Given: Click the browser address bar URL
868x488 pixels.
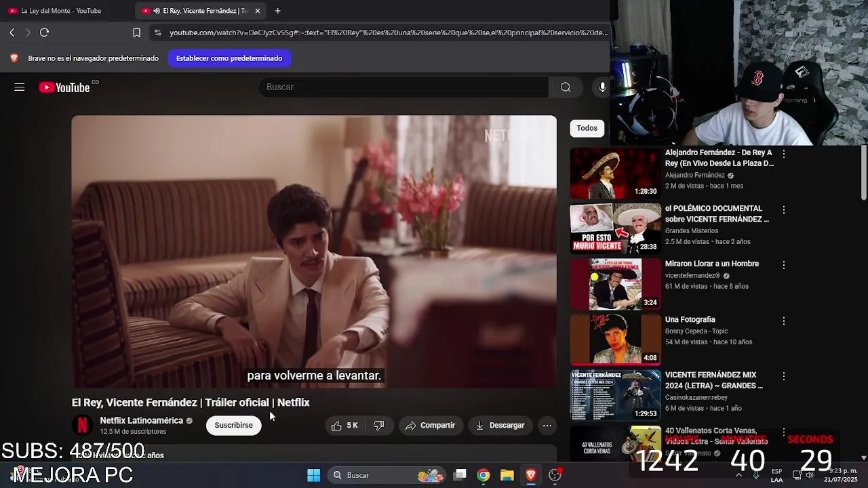Looking at the screenshot, I should click(389, 32).
